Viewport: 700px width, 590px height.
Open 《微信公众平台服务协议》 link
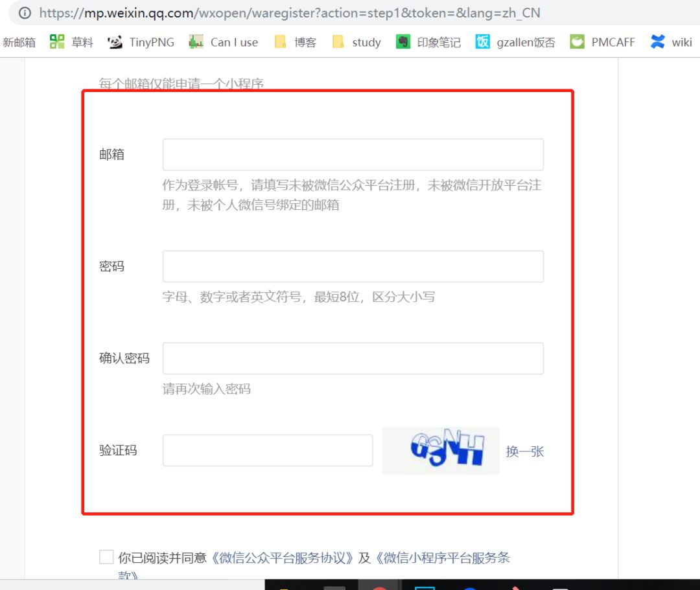point(282,558)
